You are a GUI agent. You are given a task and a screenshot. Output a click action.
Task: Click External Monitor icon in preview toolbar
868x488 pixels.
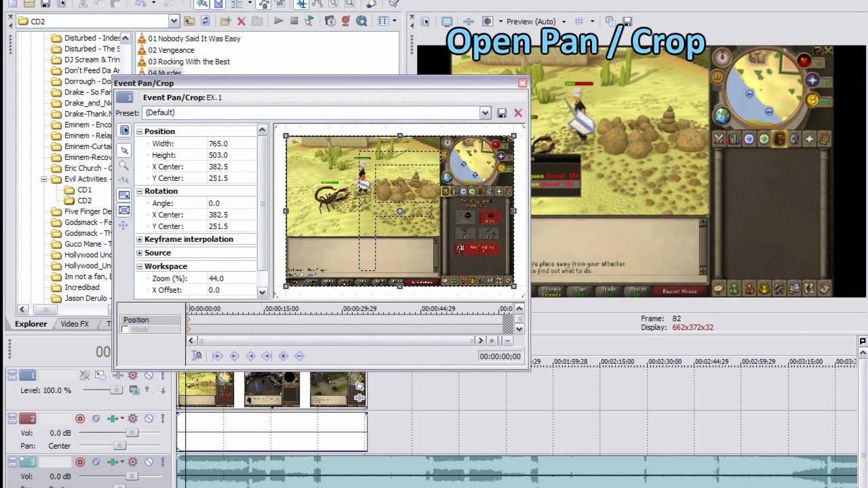click(448, 21)
